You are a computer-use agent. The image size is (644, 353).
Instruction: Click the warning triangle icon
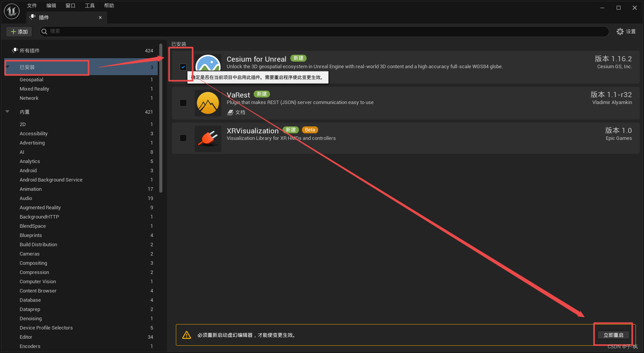coord(187,335)
